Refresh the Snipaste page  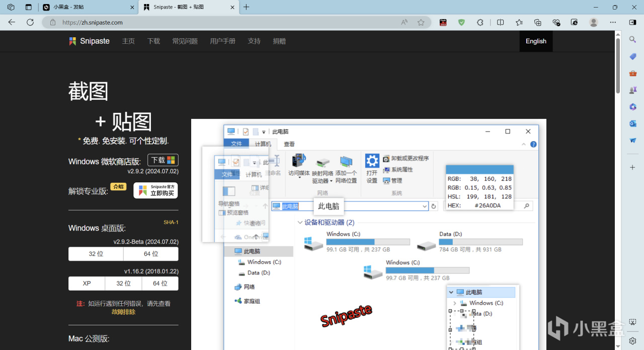coord(30,22)
